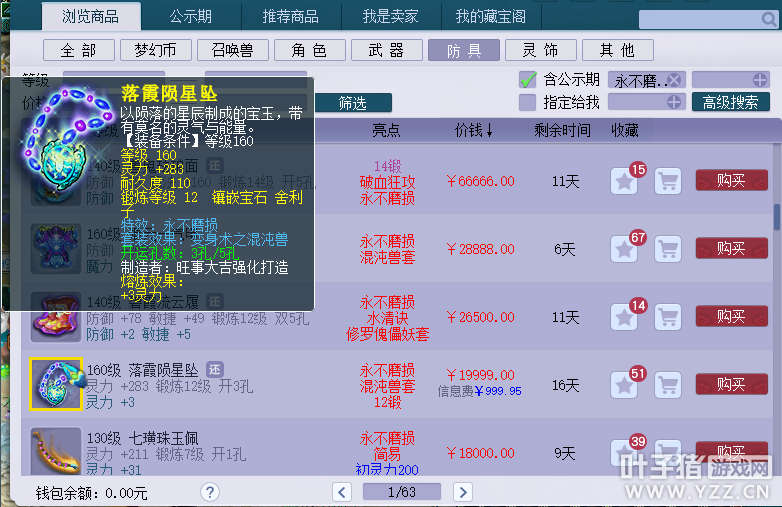Favorite the ¥28888.00 item star
The height and width of the screenshot is (507, 782).
624,249
